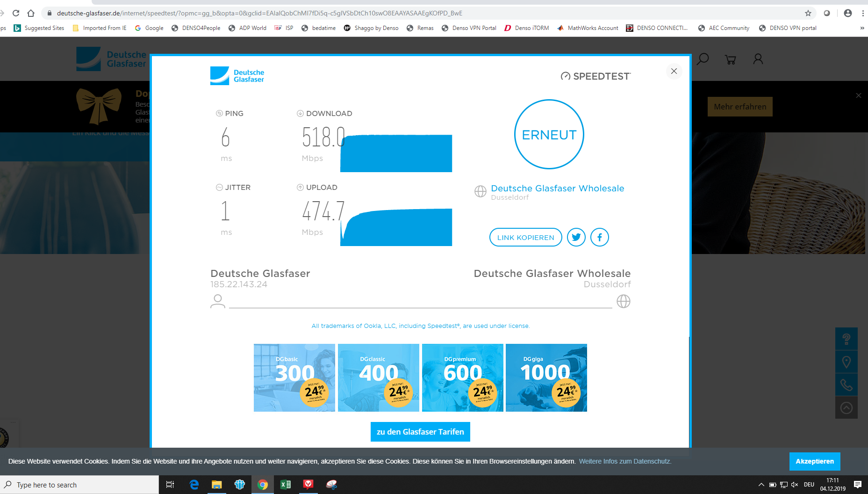The width and height of the screenshot is (868, 494).
Task: Share result on Facebook
Action: pyautogui.click(x=599, y=237)
